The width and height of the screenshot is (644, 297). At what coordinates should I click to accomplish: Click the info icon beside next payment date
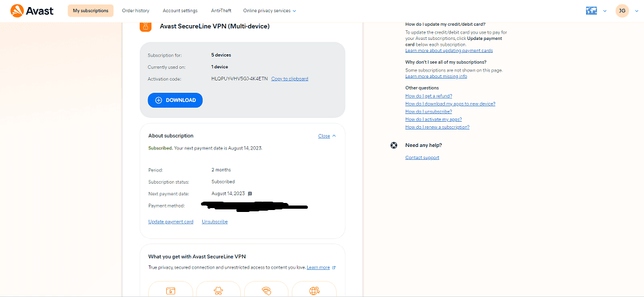tap(250, 193)
